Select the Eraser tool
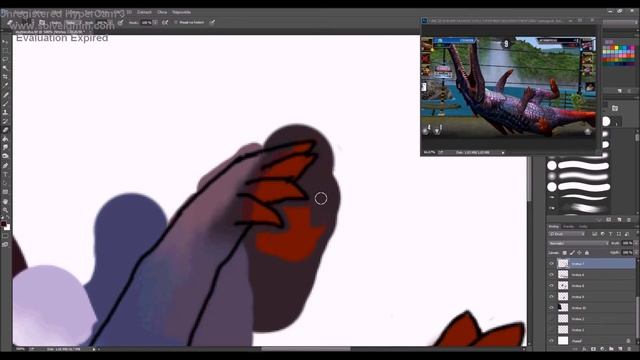Image resolution: width=640 pixels, height=360 pixels. click(5, 130)
